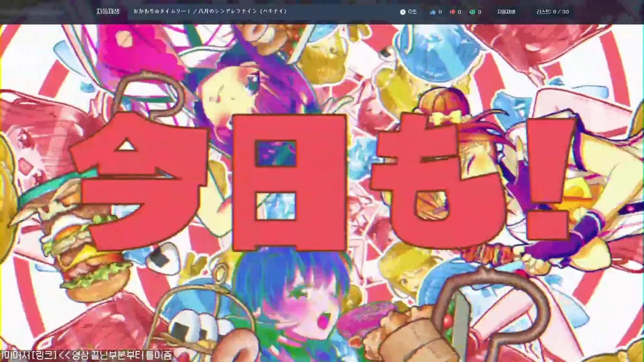Click the video playing area

[x=322, y=193]
